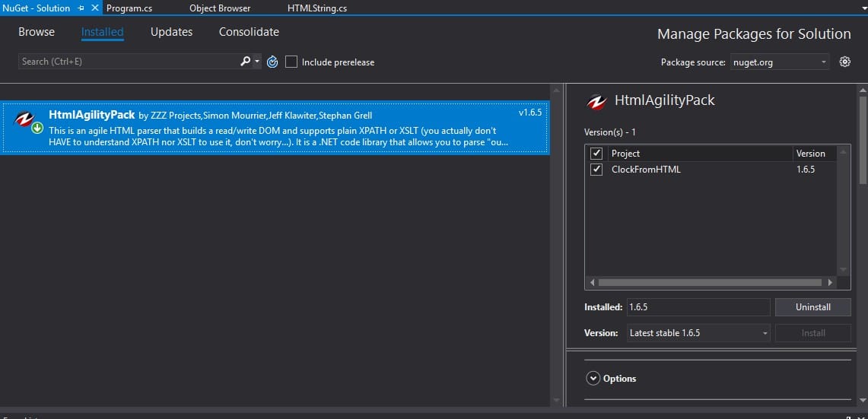Enable Include prerelease checkbox
The width and height of the screenshot is (868, 419).
(291, 62)
